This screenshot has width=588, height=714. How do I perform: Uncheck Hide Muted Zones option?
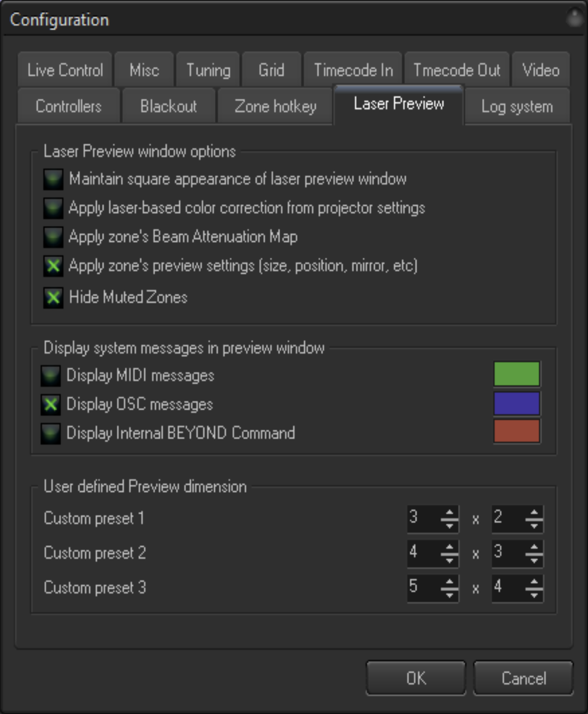pos(53,297)
